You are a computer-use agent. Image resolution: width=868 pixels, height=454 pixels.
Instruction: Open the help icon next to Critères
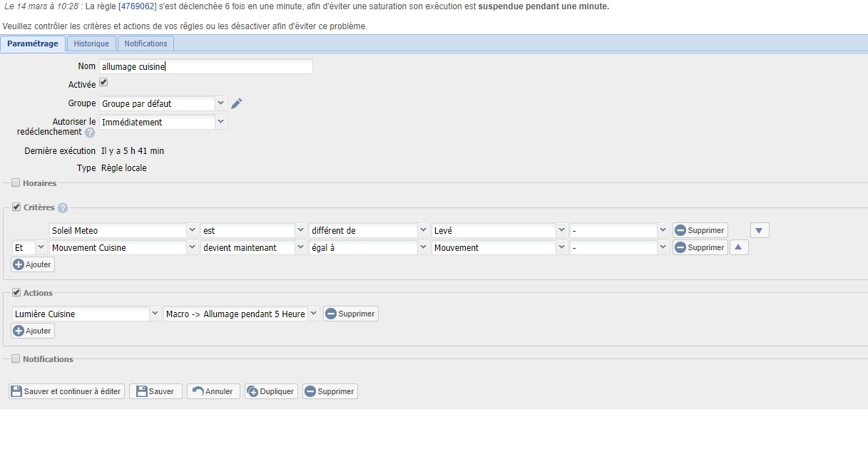point(63,208)
